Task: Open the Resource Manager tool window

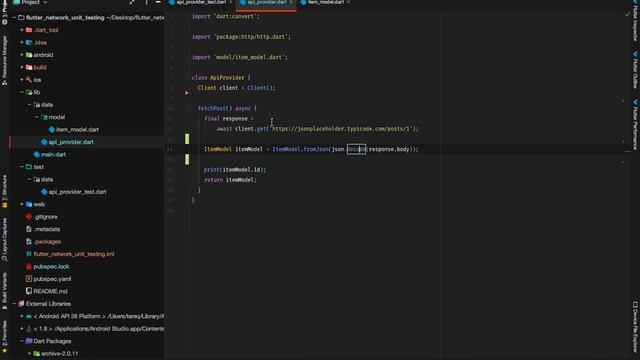Action: coord(4,60)
